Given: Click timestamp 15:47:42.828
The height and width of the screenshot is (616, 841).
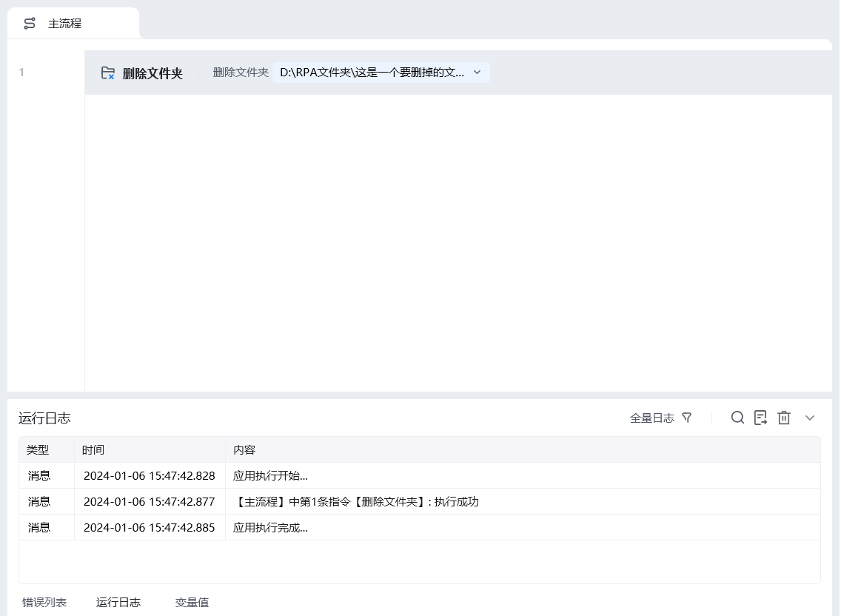Looking at the screenshot, I should pyautogui.click(x=149, y=476).
